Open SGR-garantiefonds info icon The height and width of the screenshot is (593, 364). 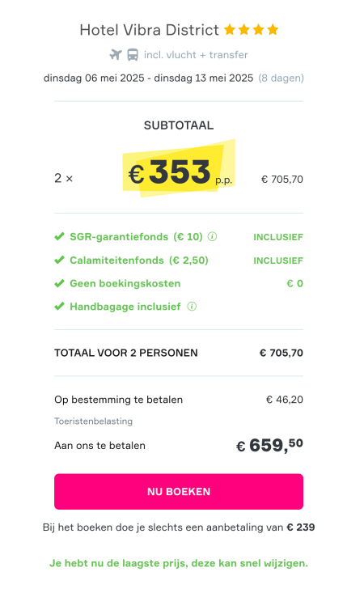point(213,237)
